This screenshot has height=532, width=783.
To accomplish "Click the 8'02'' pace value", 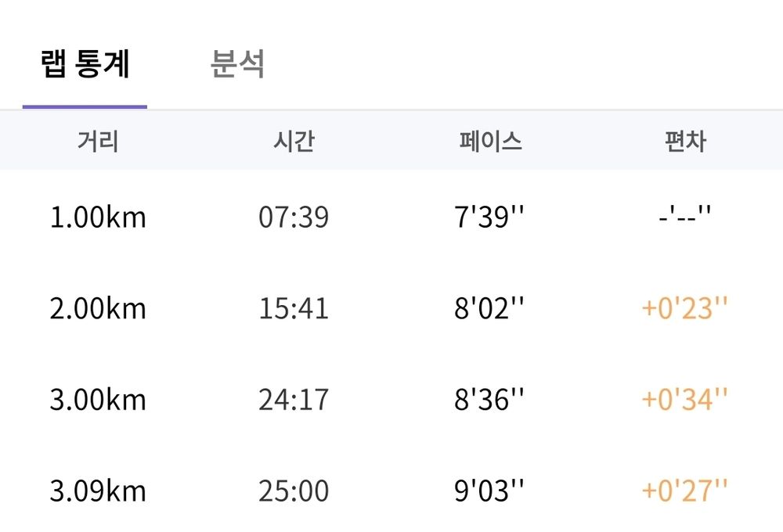I will pyautogui.click(x=489, y=307).
